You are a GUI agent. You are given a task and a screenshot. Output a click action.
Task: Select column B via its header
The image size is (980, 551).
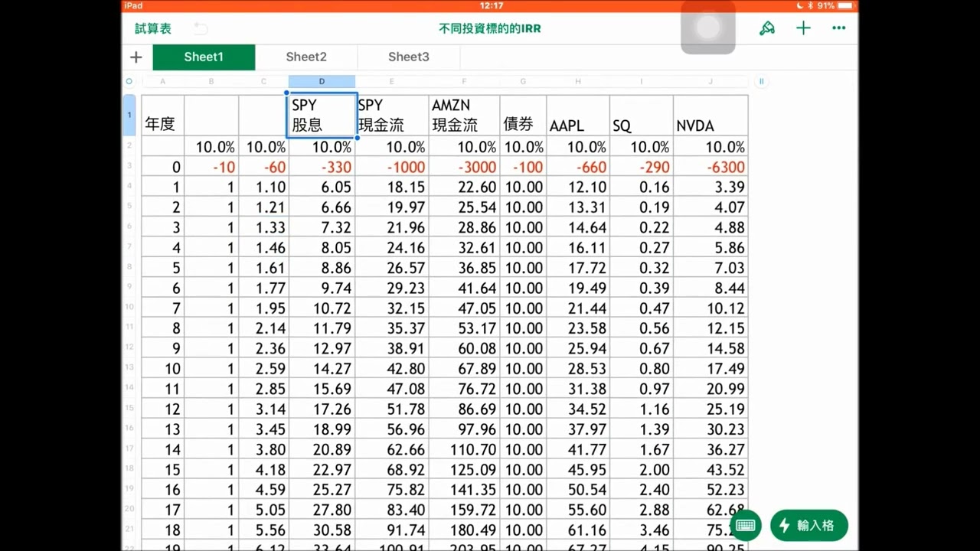tap(211, 81)
